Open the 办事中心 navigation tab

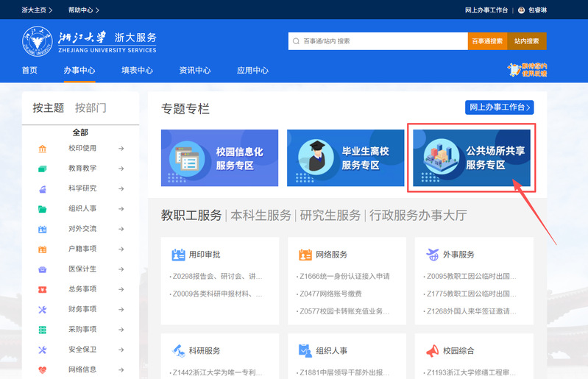[x=79, y=71]
